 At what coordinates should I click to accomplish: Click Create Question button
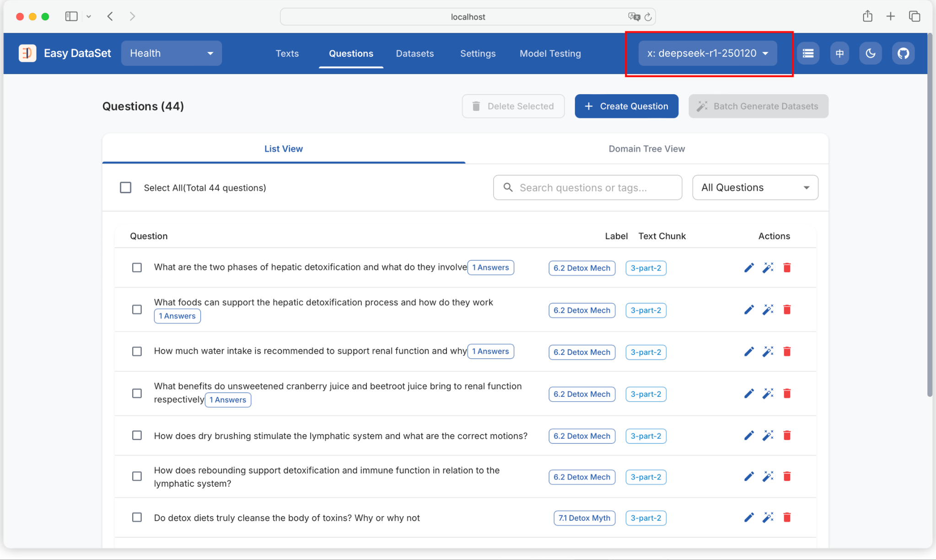point(626,106)
